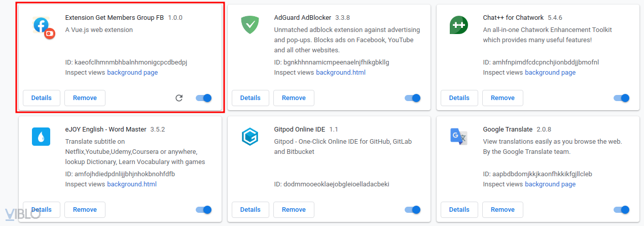
Task: Open Google Translate's background page link
Action: 550,184
